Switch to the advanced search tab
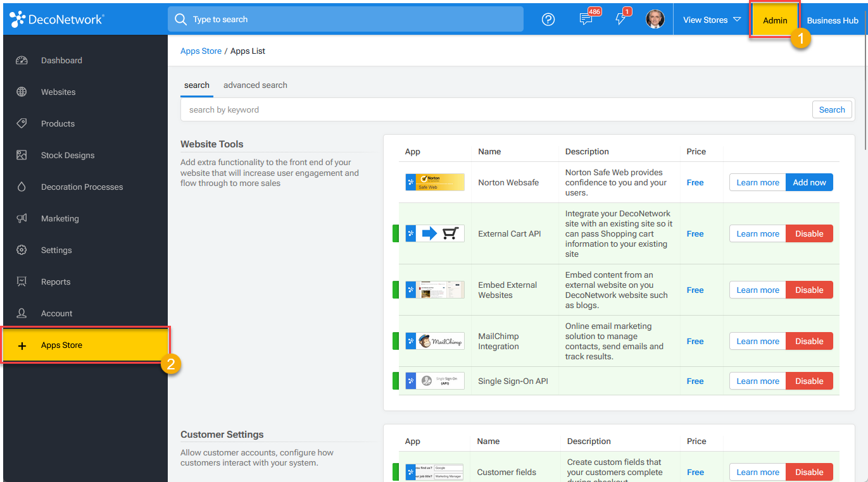The height and width of the screenshot is (482, 868). (x=255, y=85)
